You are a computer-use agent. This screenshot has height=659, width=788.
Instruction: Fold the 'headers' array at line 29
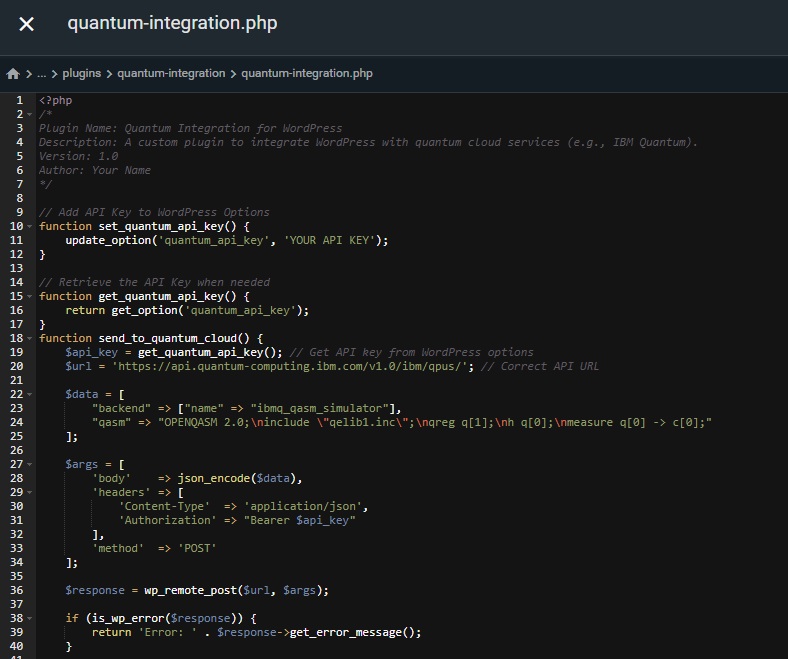(x=30, y=493)
